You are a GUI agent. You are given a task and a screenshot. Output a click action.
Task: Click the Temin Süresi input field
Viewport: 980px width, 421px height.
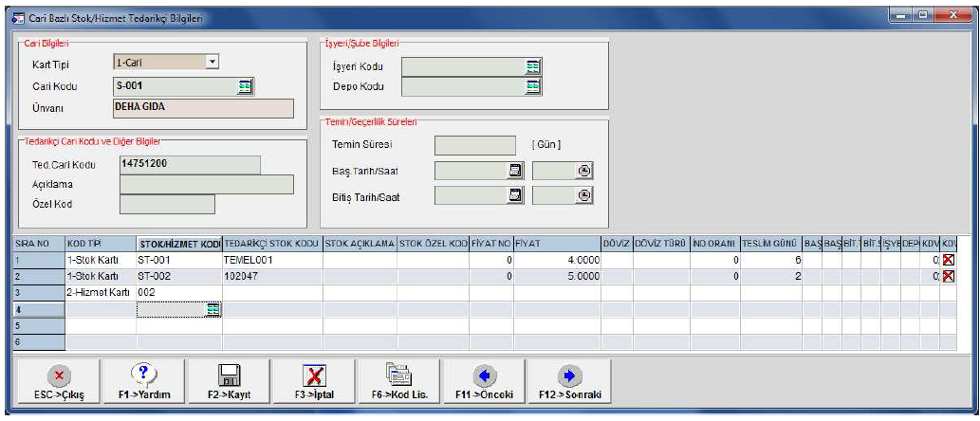tap(474, 145)
